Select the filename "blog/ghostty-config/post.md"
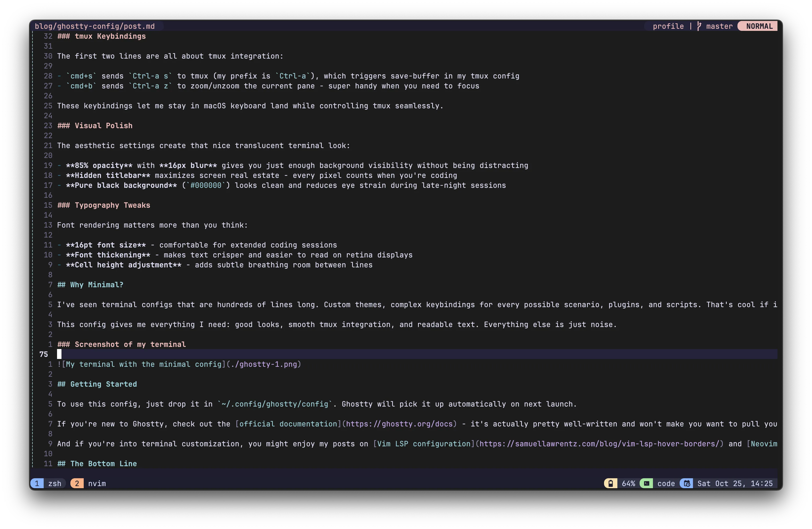This screenshot has width=812, height=529. [x=95, y=26]
